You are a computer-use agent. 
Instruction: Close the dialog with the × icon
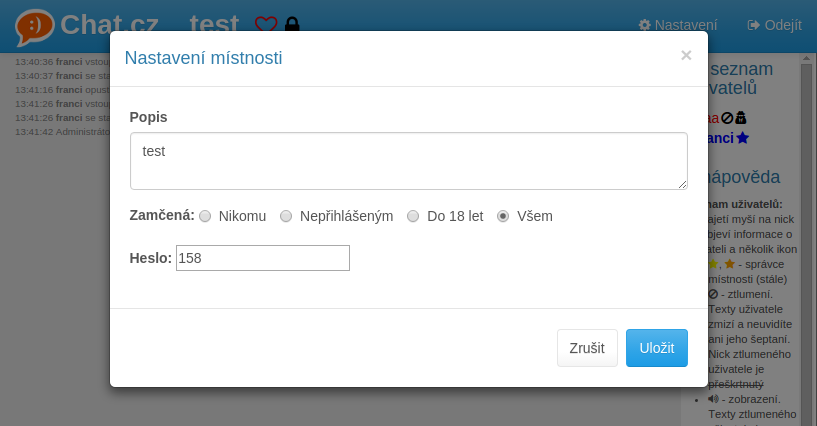[x=686, y=56]
